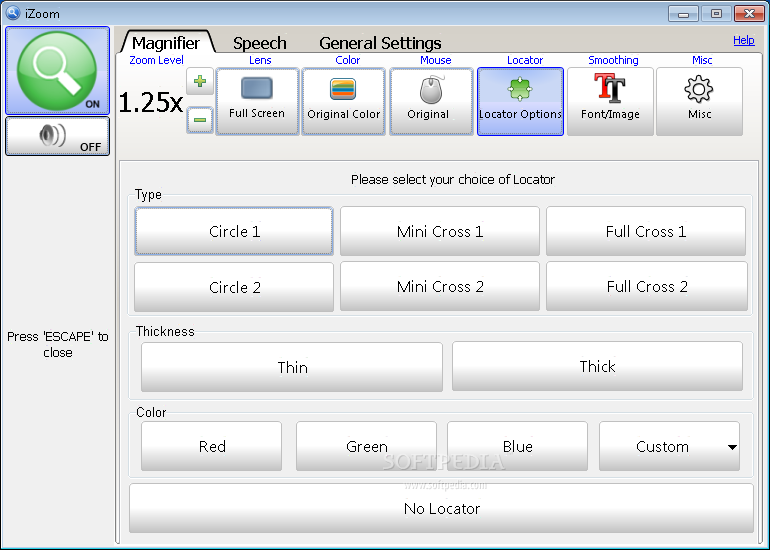Open the Help link

click(x=743, y=40)
